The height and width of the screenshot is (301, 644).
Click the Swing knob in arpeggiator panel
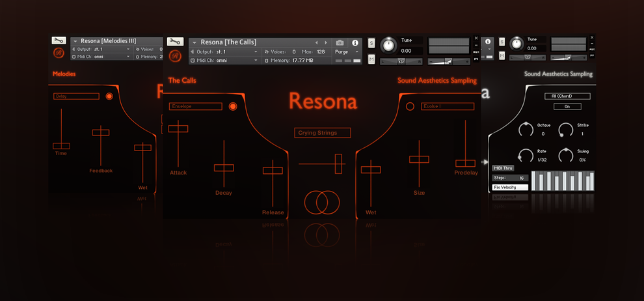pos(566,155)
